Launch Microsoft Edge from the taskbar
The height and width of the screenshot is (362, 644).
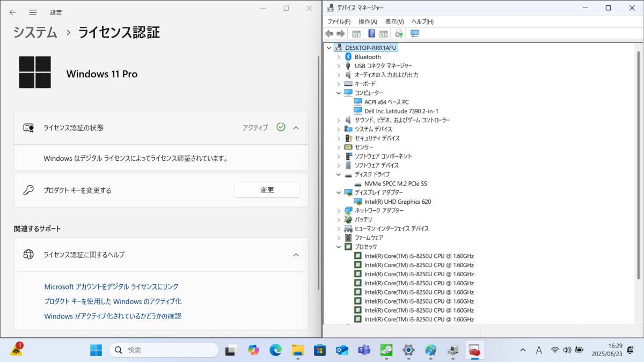coord(275,350)
